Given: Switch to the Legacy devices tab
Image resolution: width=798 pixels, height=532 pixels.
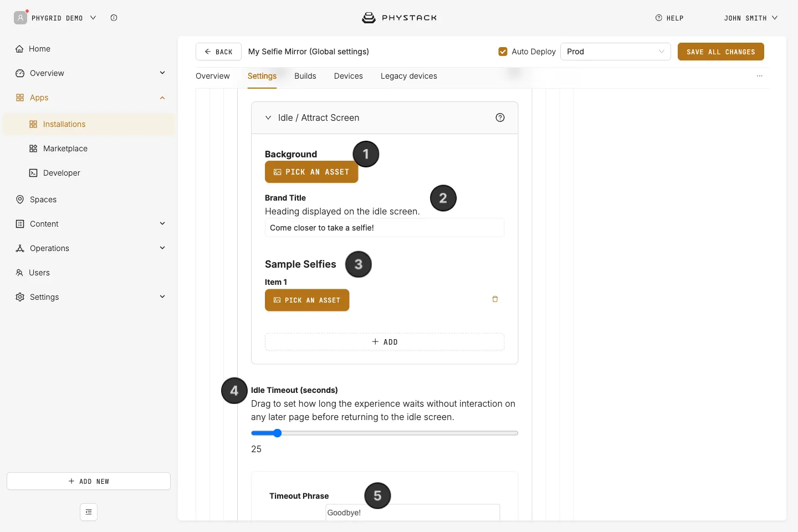Looking at the screenshot, I should point(409,76).
